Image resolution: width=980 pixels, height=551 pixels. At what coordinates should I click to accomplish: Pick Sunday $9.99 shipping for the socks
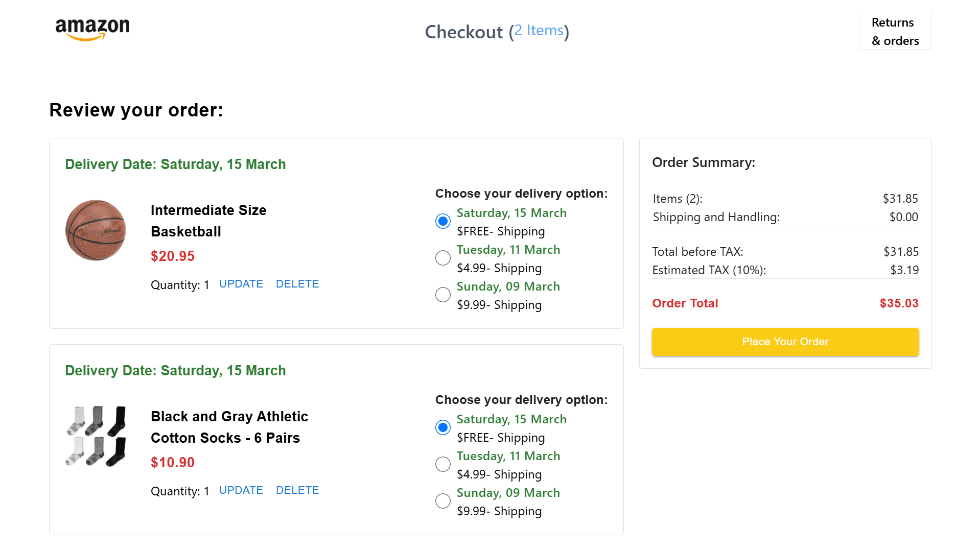click(x=443, y=501)
